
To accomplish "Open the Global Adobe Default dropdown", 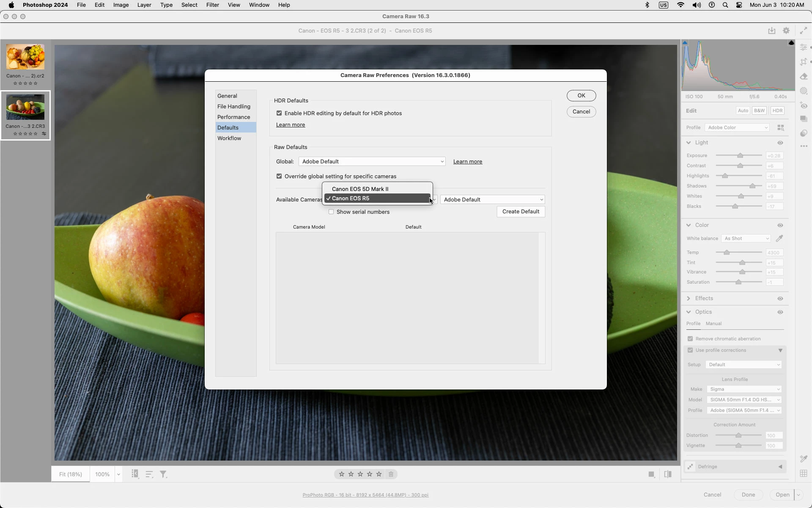I will [x=372, y=162].
